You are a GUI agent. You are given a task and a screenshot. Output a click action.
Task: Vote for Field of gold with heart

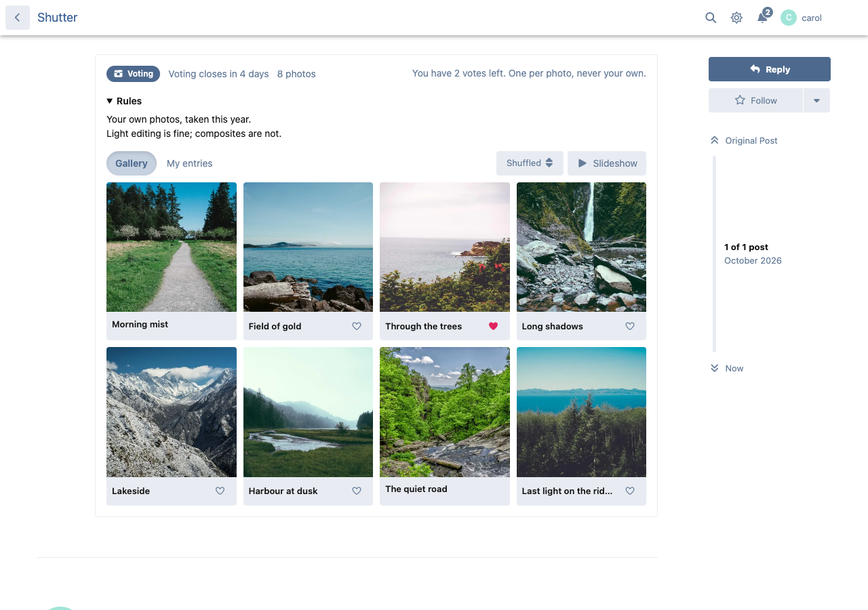coord(357,326)
